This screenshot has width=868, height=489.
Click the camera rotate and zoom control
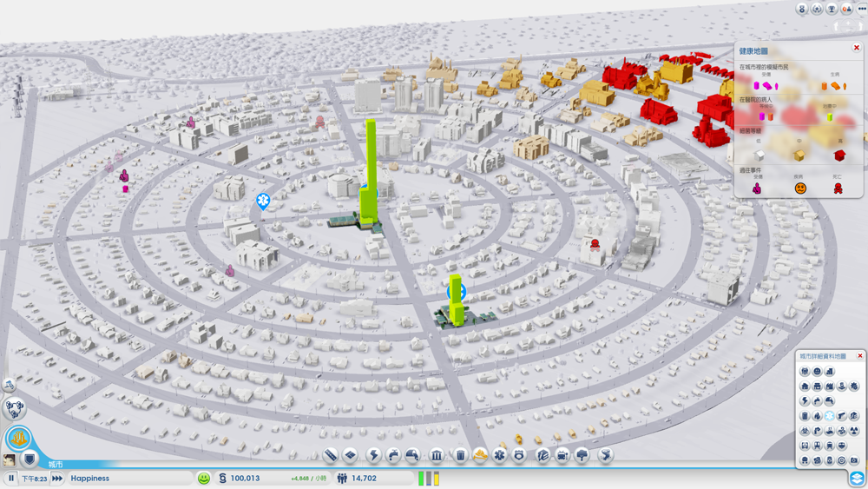click(x=847, y=27)
